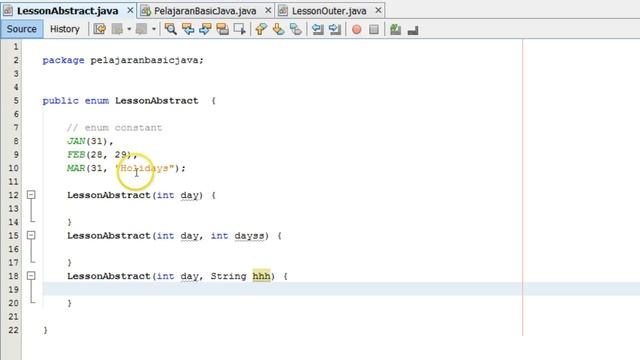Click "LessonAbstract" enum name on line 5
640x360 pixels.
[157, 100]
